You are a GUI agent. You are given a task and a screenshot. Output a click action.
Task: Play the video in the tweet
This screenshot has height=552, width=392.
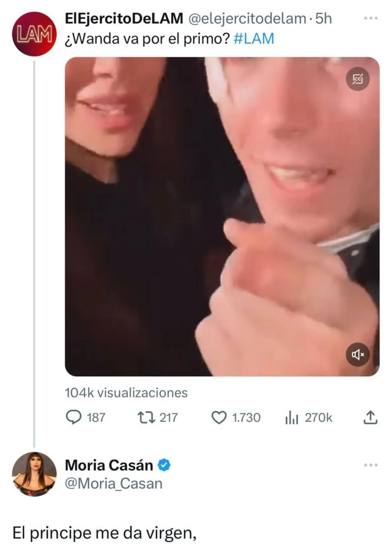pos(222,216)
